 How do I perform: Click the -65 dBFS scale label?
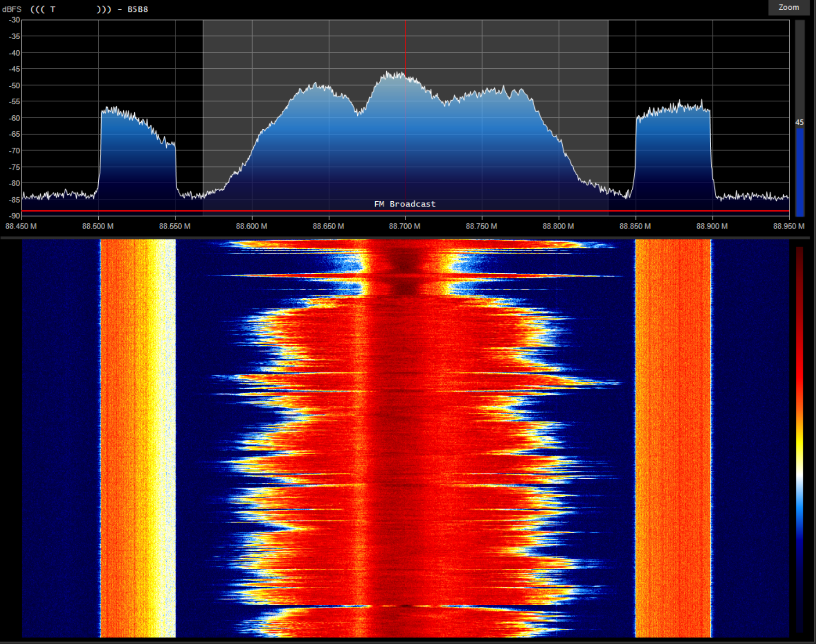[14, 134]
